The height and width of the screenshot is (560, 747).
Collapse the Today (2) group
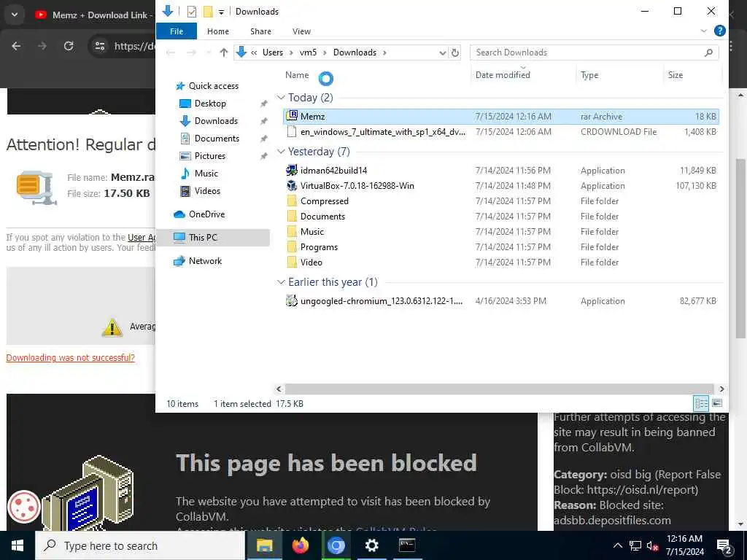point(281,97)
